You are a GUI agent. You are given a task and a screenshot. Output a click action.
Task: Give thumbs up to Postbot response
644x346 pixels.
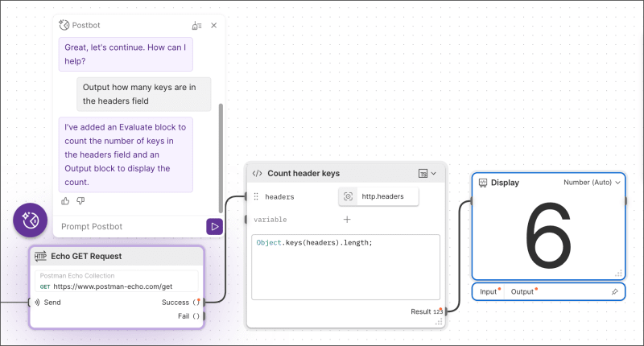(65, 201)
